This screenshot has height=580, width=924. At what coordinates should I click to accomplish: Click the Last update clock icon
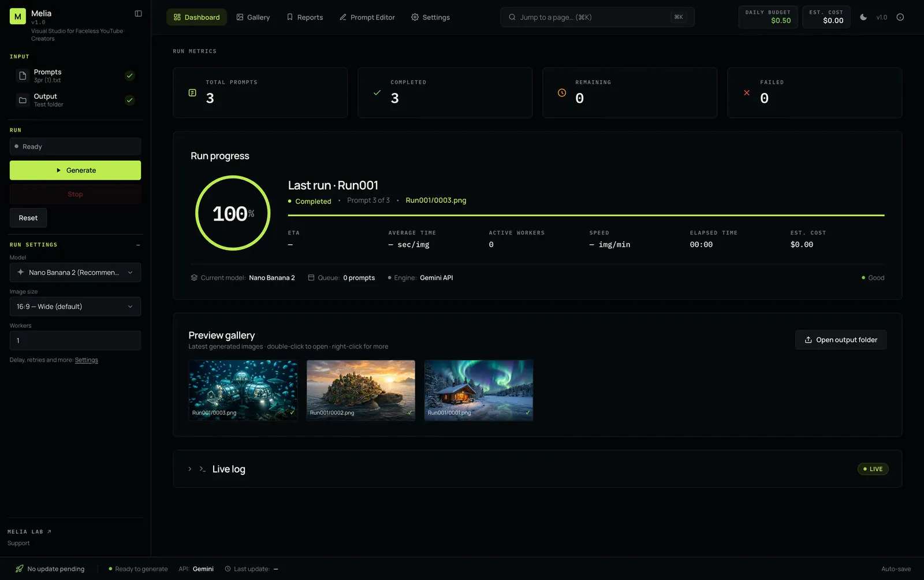228,569
